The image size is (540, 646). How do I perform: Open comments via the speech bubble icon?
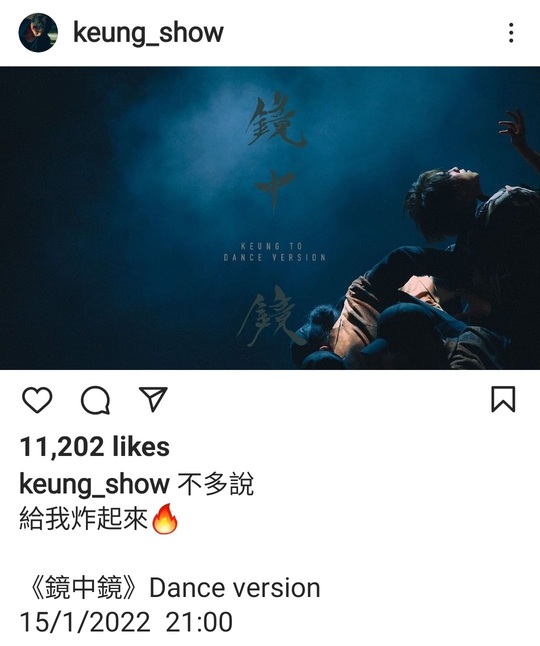point(96,400)
